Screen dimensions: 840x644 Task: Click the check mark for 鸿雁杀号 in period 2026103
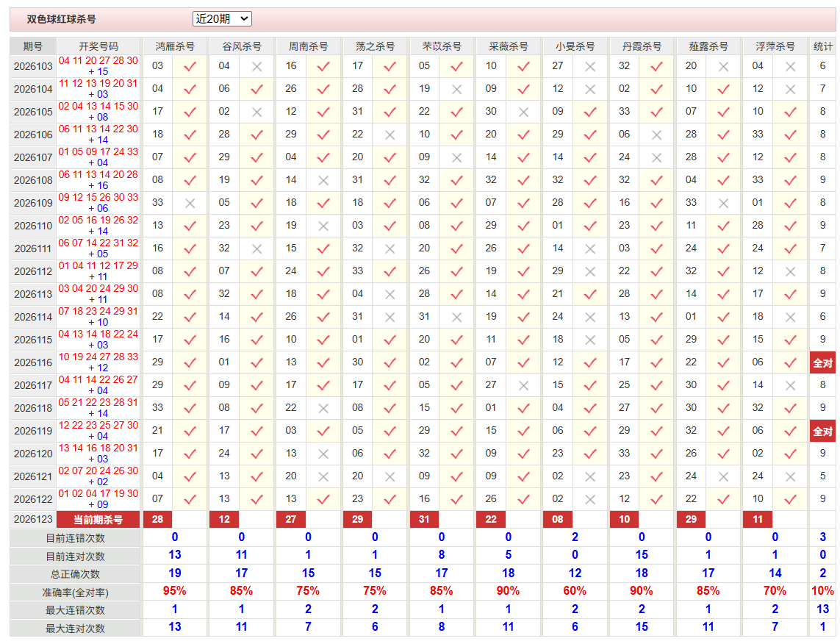(190, 66)
